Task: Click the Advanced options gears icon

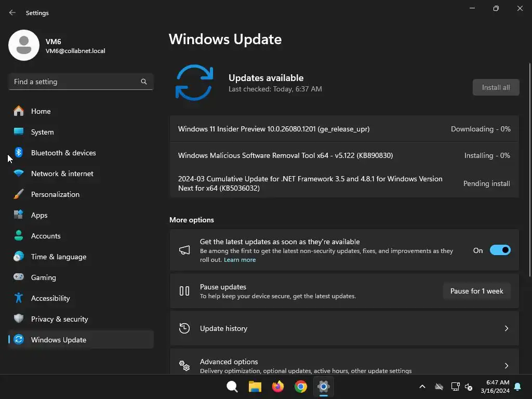Action: click(184, 365)
